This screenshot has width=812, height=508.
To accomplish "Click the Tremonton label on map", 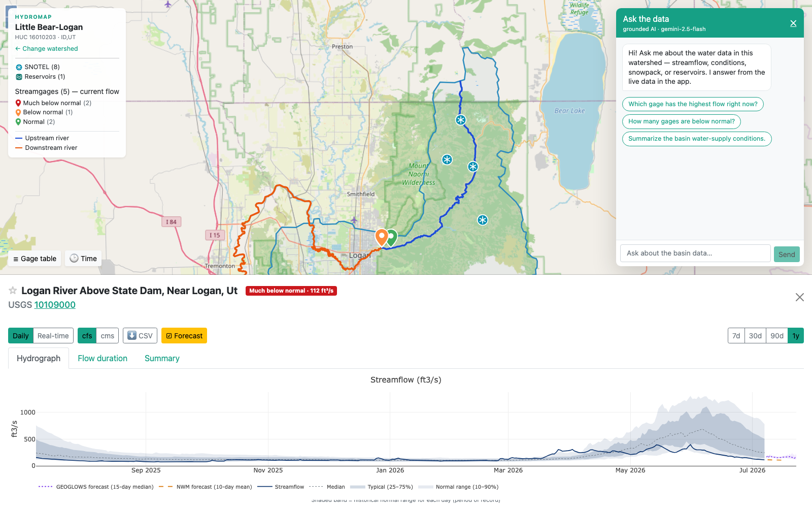I will point(220,266).
